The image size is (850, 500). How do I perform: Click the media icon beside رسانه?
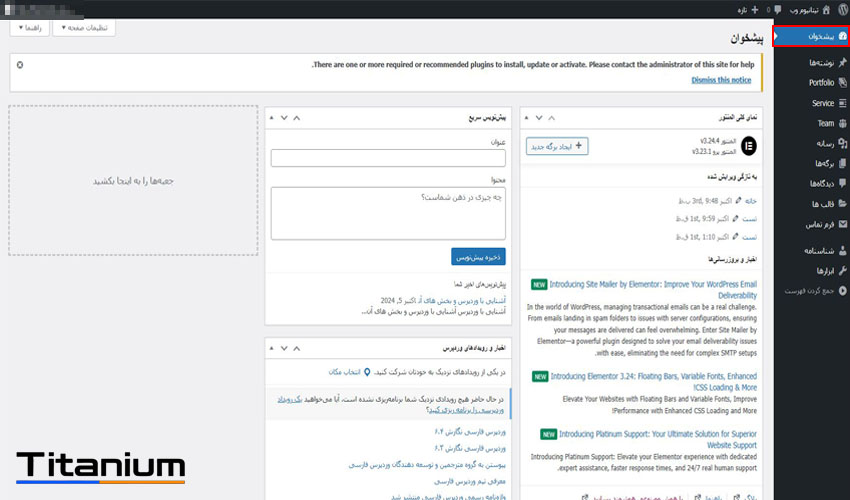click(x=842, y=143)
